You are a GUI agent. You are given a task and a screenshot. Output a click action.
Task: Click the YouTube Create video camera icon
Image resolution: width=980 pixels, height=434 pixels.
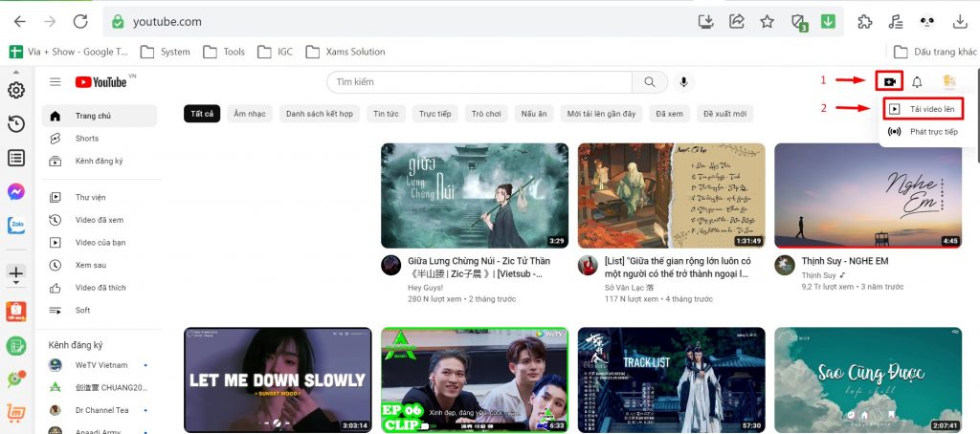pyautogui.click(x=890, y=81)
